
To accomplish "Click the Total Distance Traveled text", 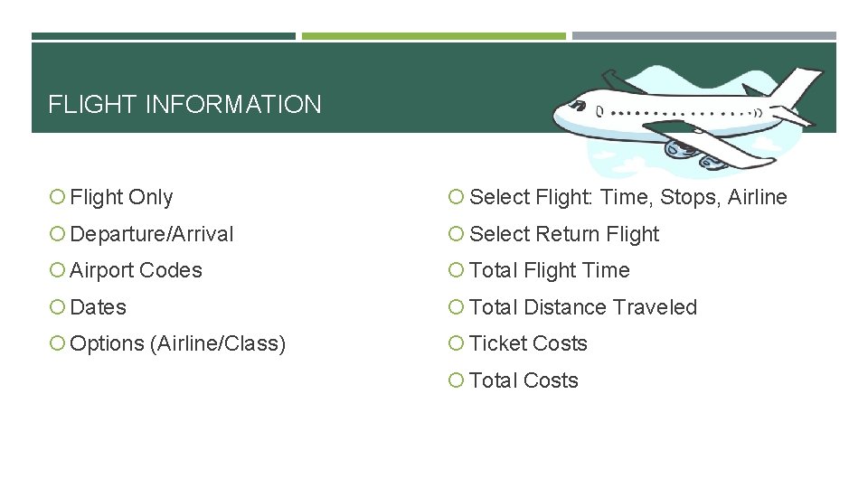I will [583, 307].
